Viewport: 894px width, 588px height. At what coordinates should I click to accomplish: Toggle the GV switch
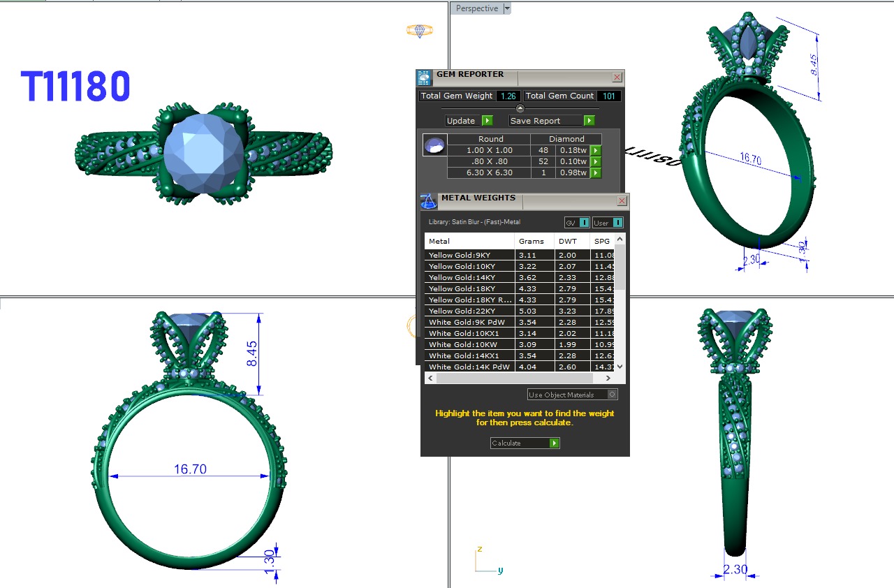tap(585, 223)
